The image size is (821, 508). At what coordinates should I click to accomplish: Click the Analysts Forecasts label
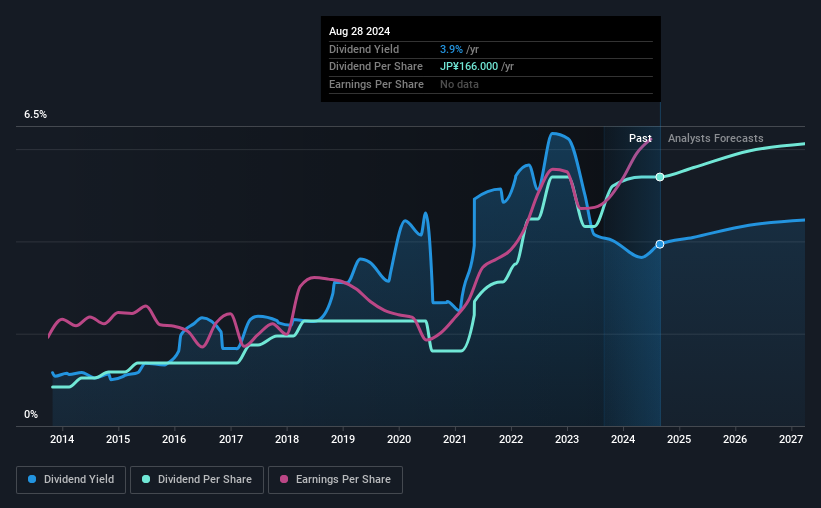pyautogui.click(x=716, y=138)
